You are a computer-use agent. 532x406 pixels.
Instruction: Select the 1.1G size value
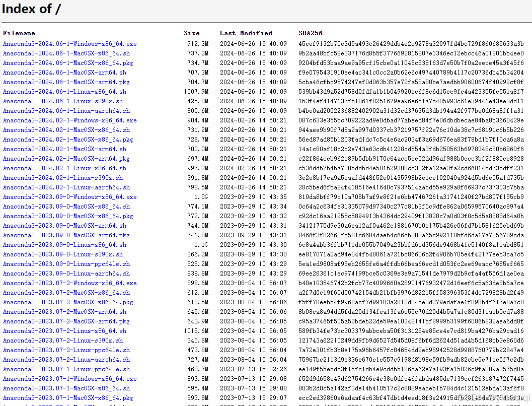click(201, 245)
